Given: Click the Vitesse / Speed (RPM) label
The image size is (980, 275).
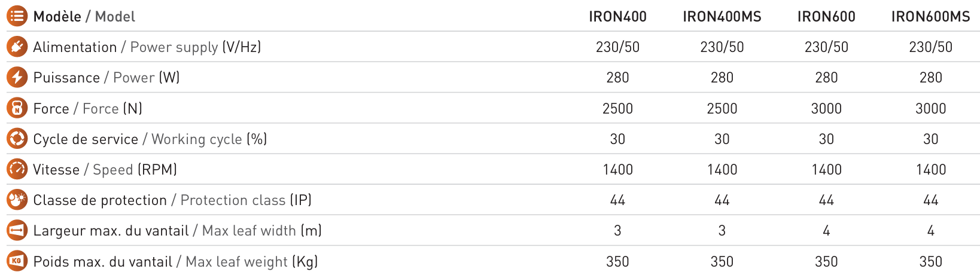Looking at the screenshot, I should pos(105,170).
